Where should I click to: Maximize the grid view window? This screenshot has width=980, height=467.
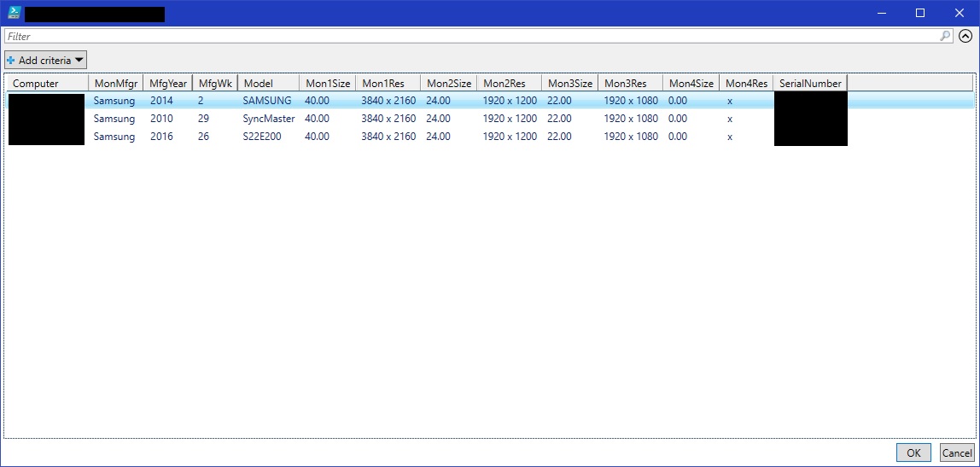[920, 13]
